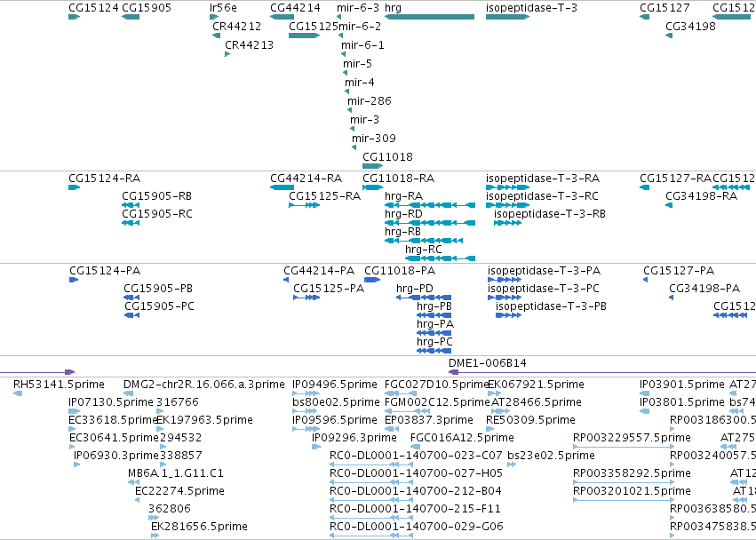Image resolution: width=756 pixels, height=540 pixels.
Task: Click the mir-6-3 microRNA label
Action: 358,8
